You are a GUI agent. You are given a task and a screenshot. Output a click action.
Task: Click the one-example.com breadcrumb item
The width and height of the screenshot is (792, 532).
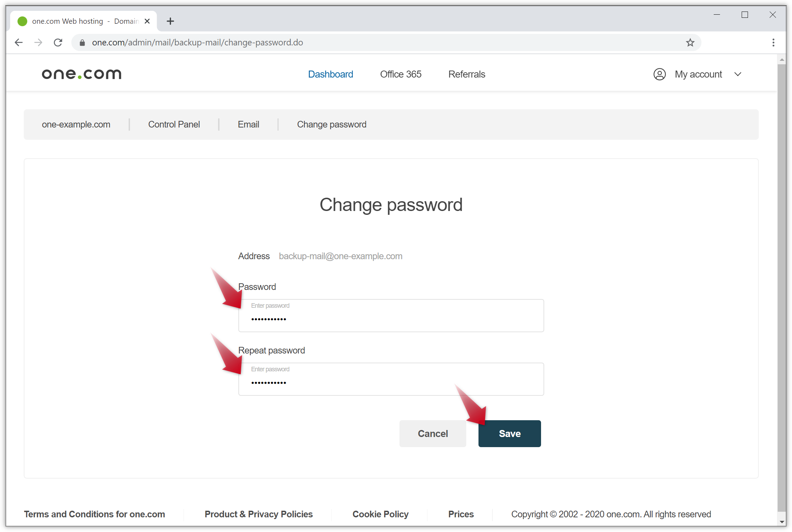(x=76, y=124)
